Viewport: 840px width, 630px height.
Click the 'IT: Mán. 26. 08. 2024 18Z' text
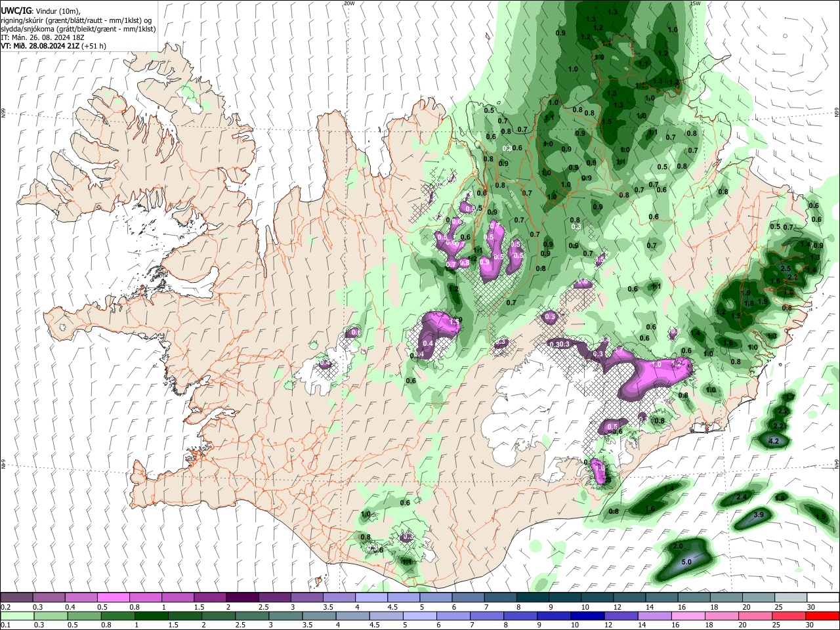point(43,37)
